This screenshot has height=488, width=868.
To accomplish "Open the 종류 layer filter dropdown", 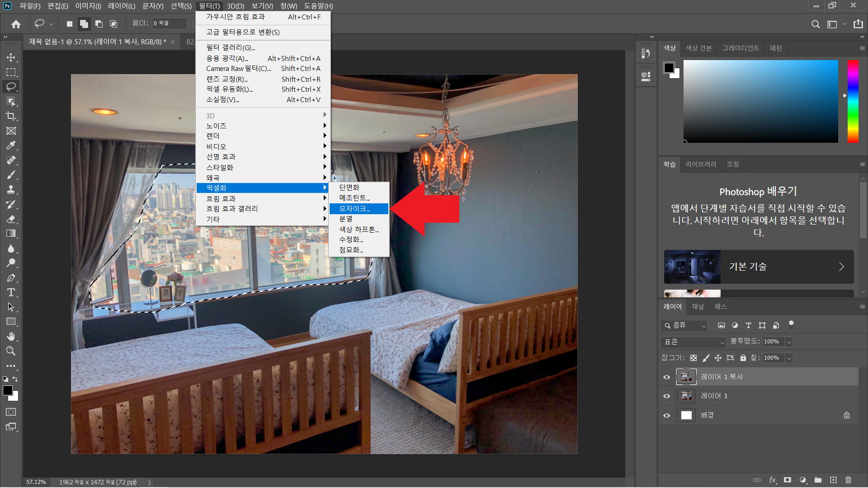I will pyautogui.click(x=684, y=325).
